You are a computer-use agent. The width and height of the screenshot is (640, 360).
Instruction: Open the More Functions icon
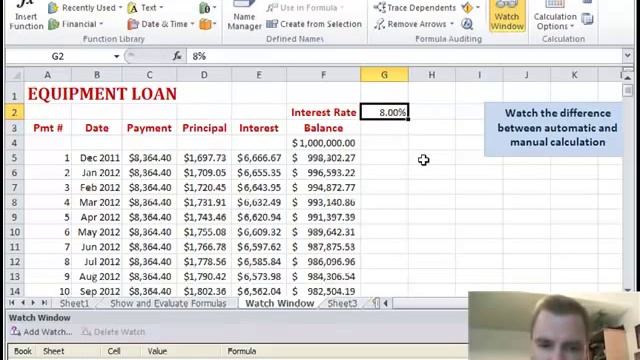coord(207,24)
